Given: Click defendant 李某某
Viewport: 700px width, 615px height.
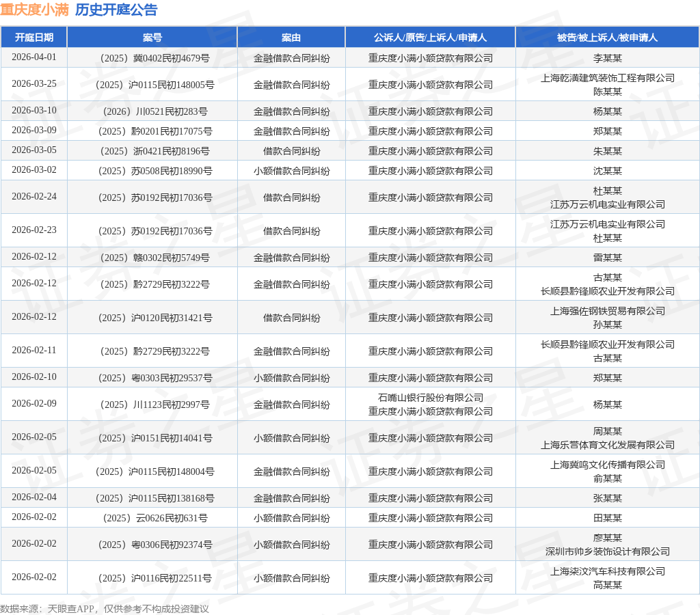Looking at the screenshot, I should tap(607, 58).
